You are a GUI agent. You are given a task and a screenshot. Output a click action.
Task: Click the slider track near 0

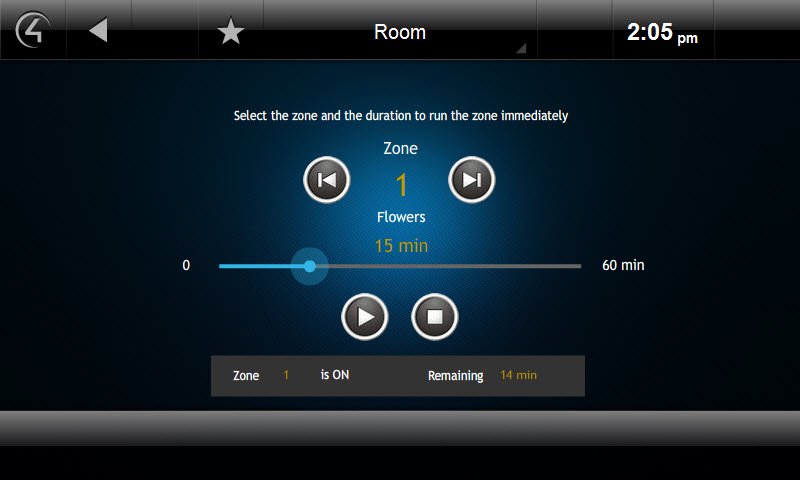(x=224, y=266)
